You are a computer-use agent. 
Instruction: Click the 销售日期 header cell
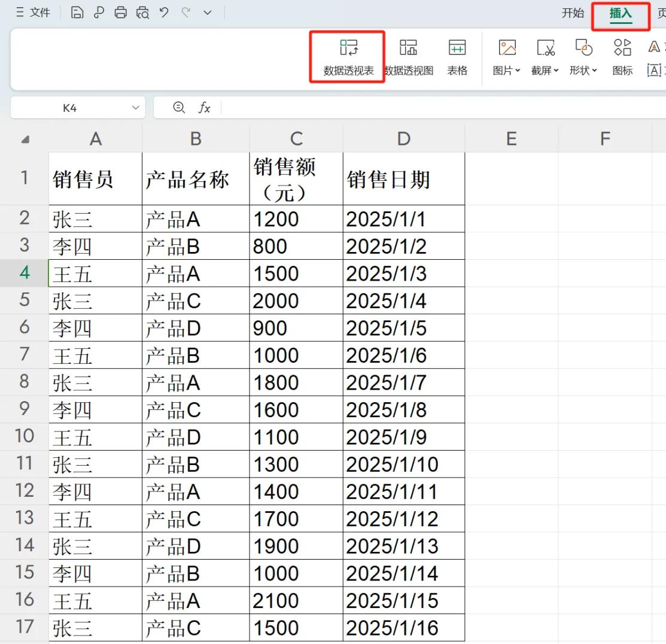tap(404, 179)
